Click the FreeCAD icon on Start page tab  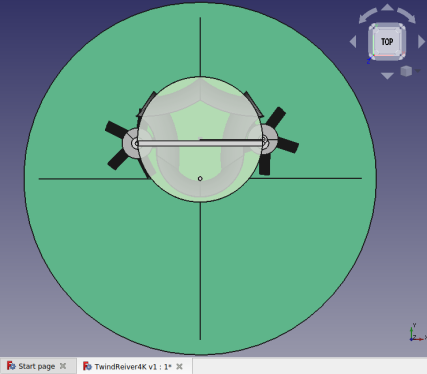[x=11, y=366]
